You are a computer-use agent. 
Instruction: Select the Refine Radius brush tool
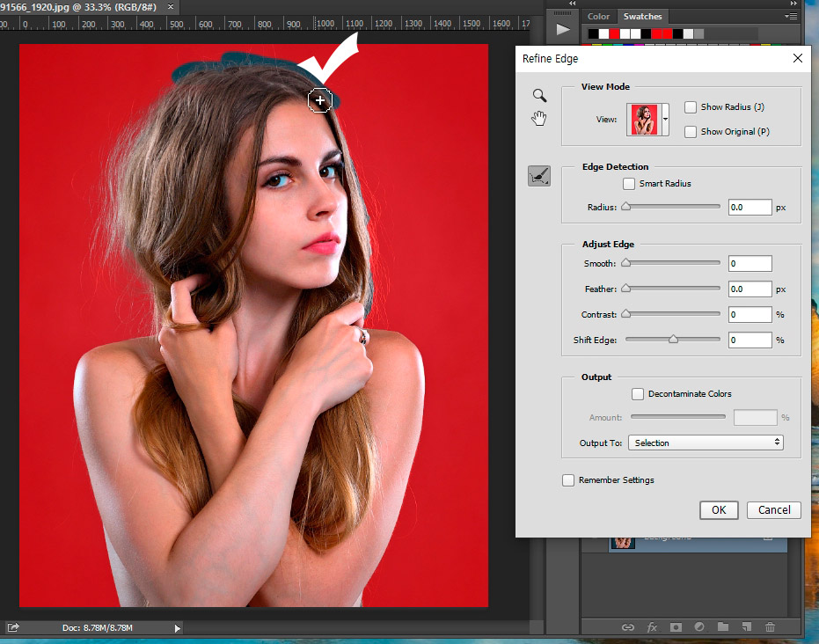pos(539,176)
